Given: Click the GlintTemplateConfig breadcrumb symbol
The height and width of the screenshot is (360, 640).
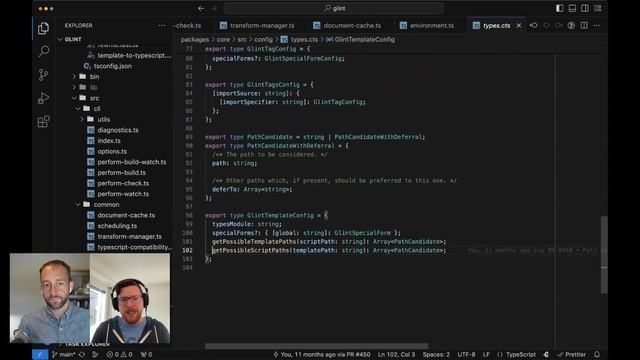Looking at the screenshot, I should (x=364, y=40).
